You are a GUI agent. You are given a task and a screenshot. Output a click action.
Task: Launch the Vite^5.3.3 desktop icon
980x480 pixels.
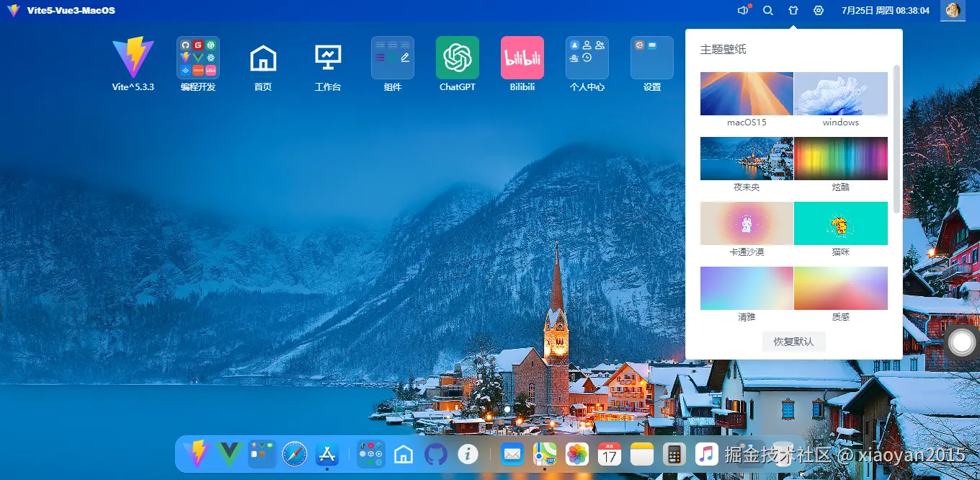tap(133, 65)
